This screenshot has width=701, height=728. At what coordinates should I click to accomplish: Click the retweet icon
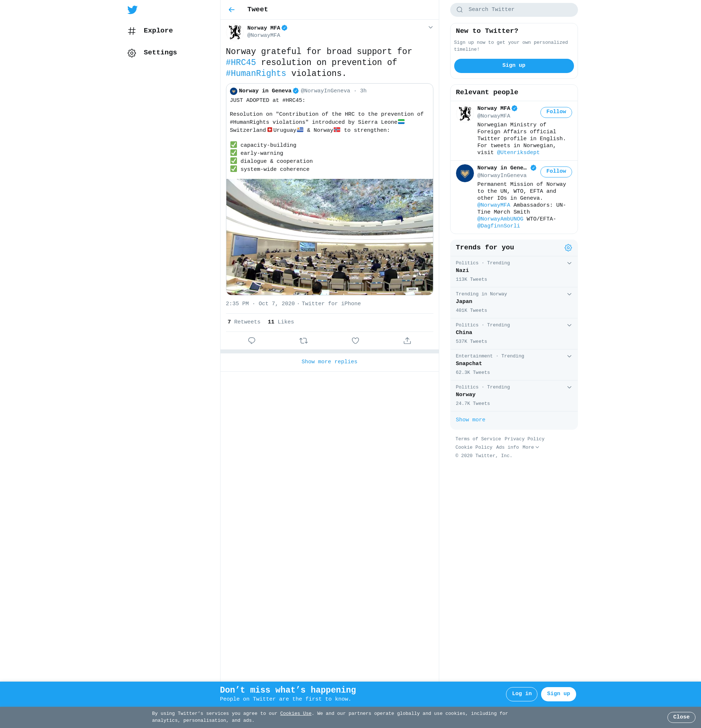[303, 341]
